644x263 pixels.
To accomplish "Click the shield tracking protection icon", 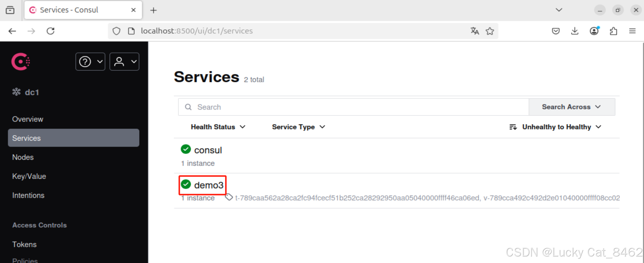I will tap(116, 31).
